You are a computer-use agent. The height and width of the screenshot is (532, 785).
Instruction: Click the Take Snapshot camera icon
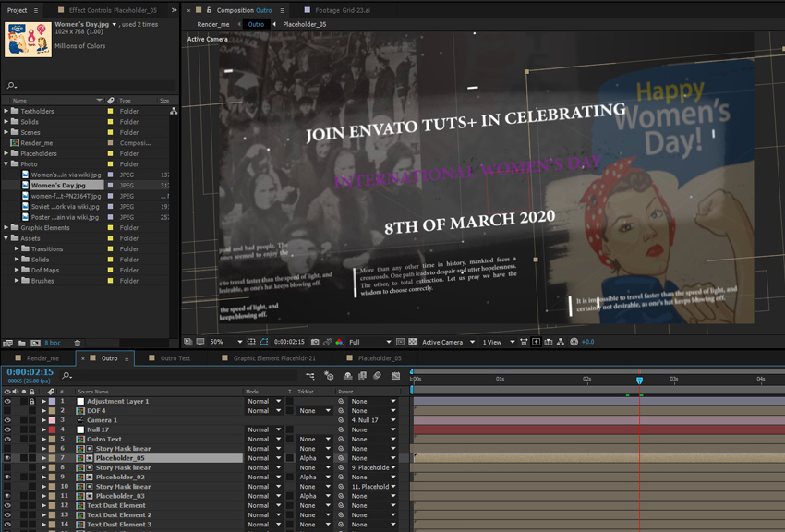[315, 342]
